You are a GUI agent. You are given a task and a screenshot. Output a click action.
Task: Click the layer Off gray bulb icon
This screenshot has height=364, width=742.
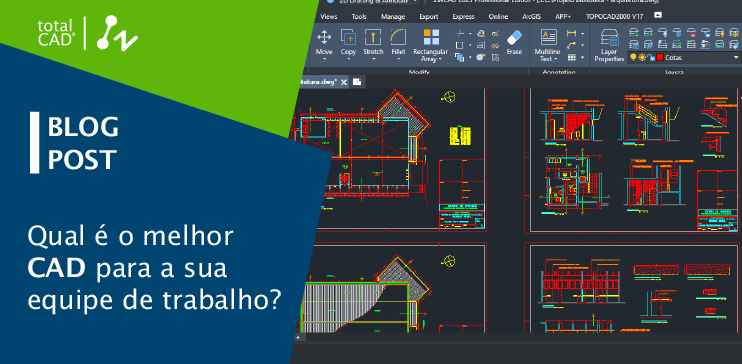[x=663, y=33]
